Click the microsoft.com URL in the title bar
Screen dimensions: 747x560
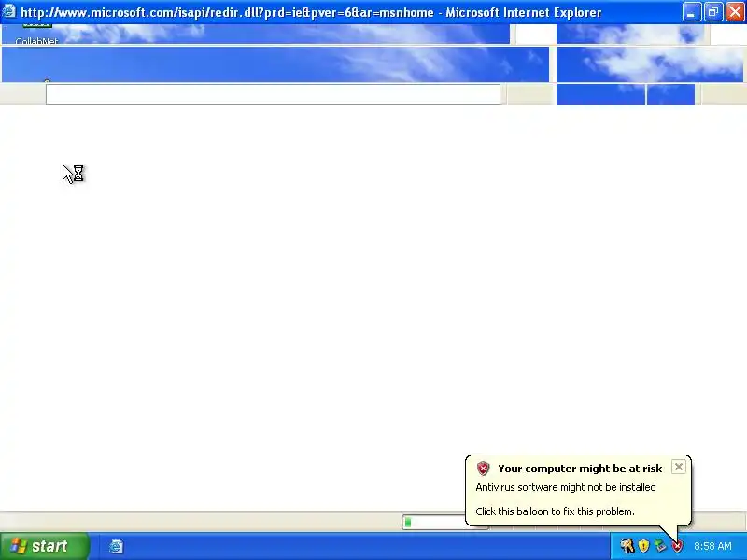227,12
